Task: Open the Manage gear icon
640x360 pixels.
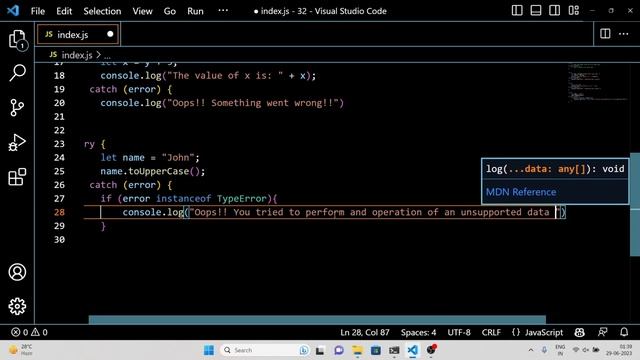Action: point(17,306)
